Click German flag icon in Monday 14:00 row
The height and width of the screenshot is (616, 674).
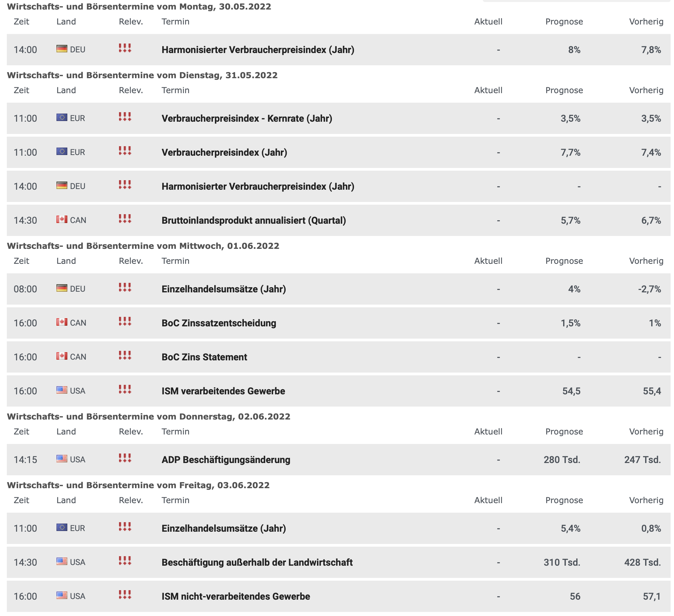pyautogui.click(x=62, y=49)
